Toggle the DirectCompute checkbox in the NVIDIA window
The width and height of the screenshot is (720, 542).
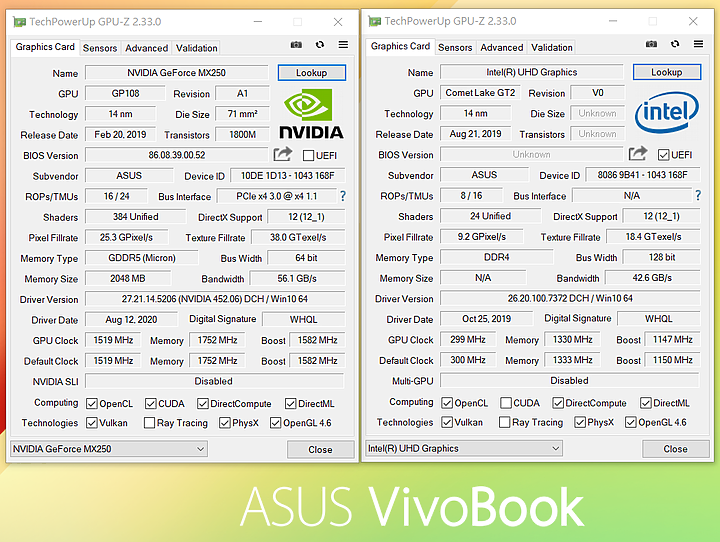tap(202, 404)
